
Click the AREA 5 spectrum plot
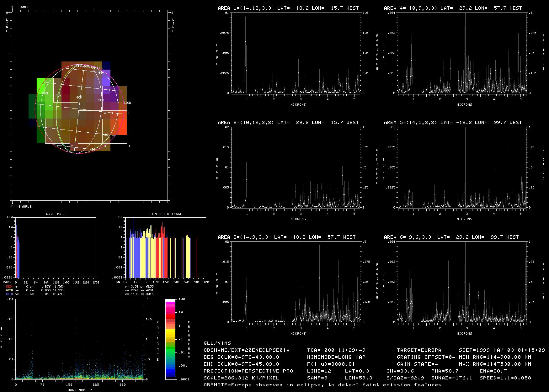click(x=462, y=167)
